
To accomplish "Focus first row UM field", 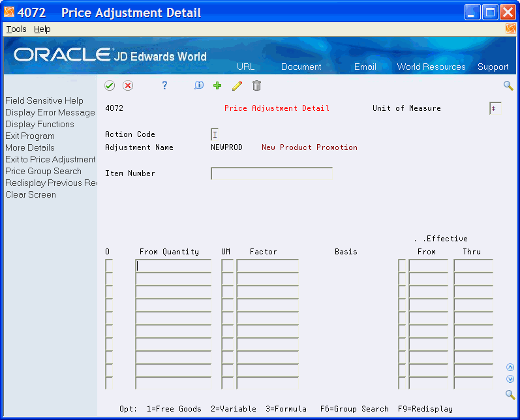I will 227,266.
